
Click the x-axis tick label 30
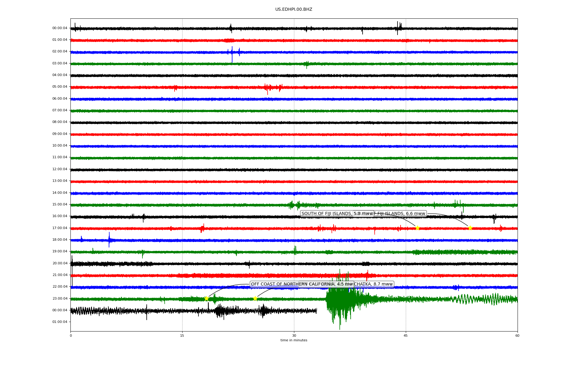click(294, 336)
